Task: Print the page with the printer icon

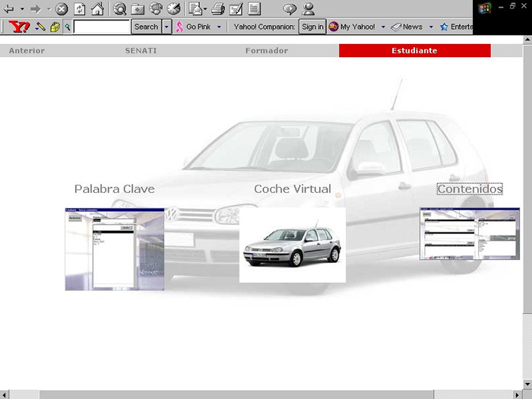Action: click(218, 9)
